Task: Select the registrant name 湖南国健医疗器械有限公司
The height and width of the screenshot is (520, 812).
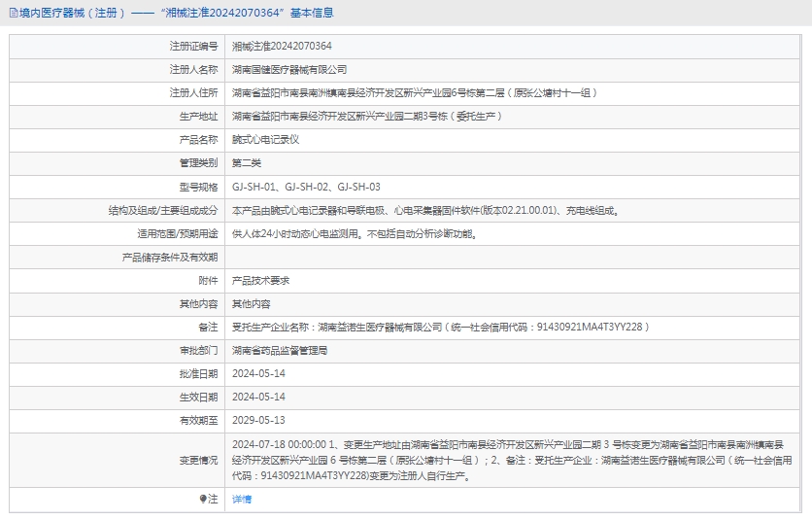Action: (289, 69)
